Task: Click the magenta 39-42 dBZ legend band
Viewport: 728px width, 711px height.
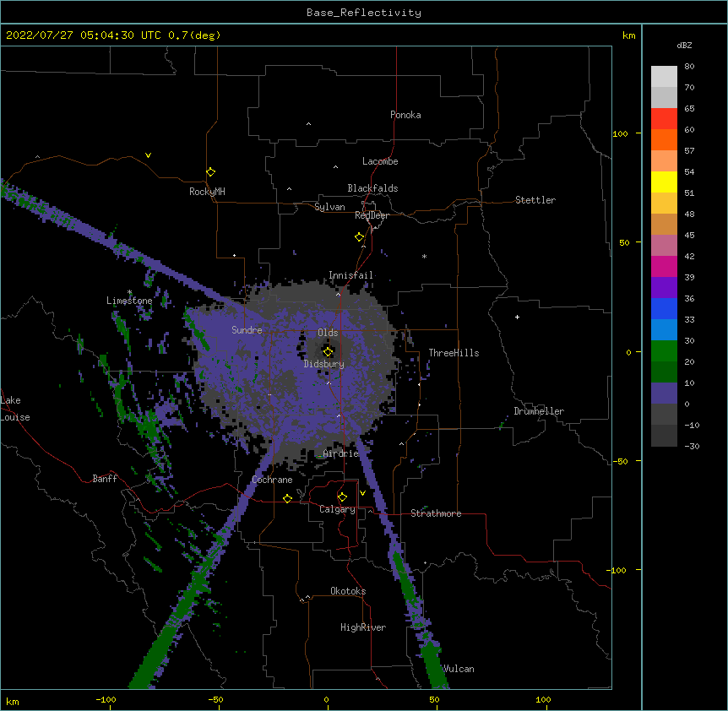Action: tap(664, 266)
